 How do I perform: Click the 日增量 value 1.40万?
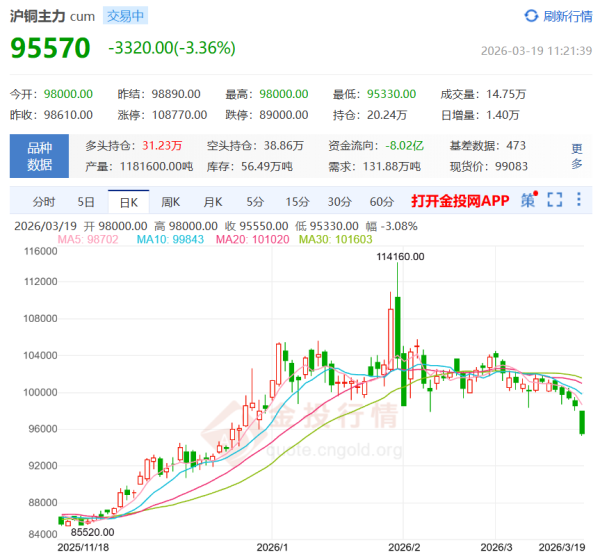tap(502, 115)
